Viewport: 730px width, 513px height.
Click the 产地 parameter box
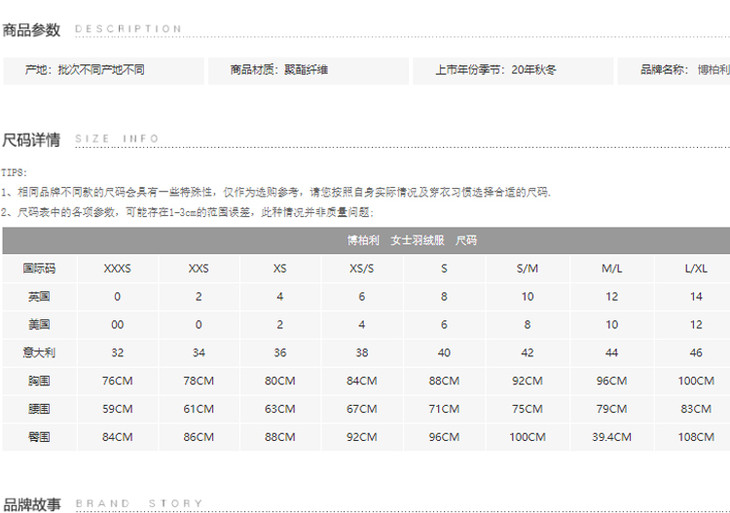tap(101, 70)
